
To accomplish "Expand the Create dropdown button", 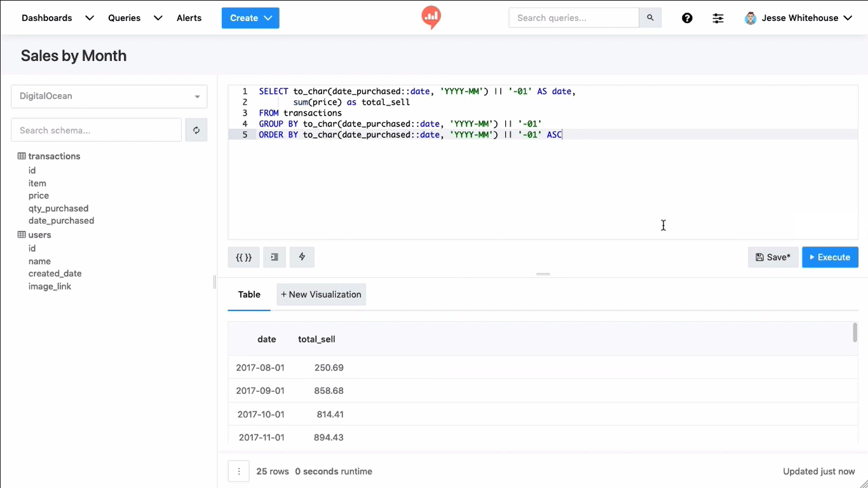I will tap(250, 18).
